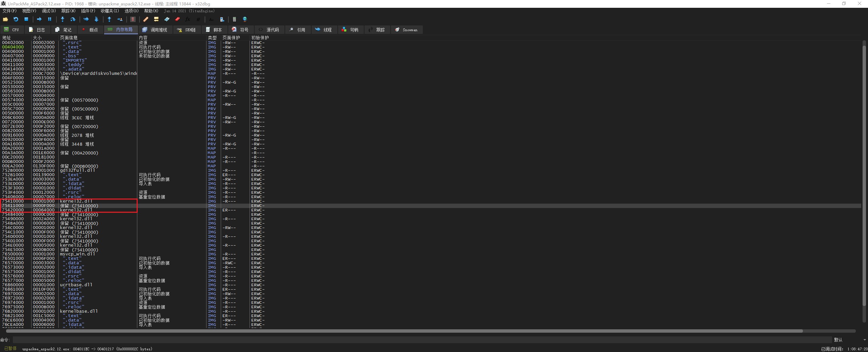
Task: Click the Execute Till Return icon
Action: (109, 19)
